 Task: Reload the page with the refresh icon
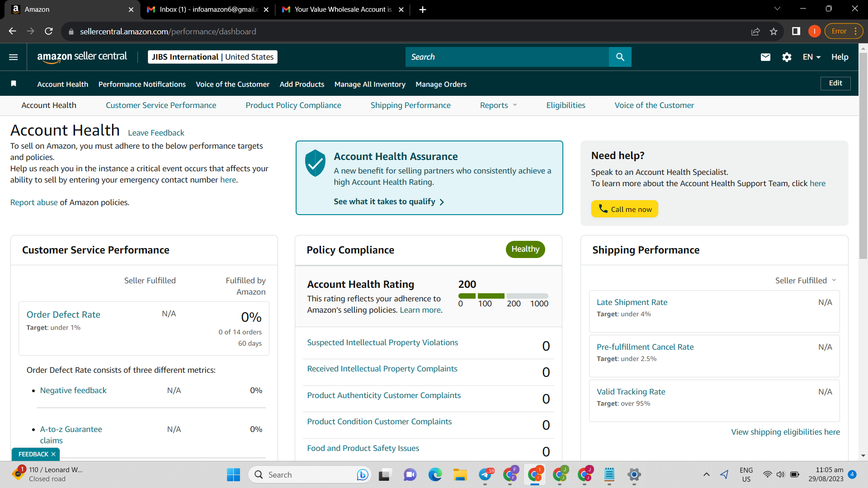tap(49, 31)
